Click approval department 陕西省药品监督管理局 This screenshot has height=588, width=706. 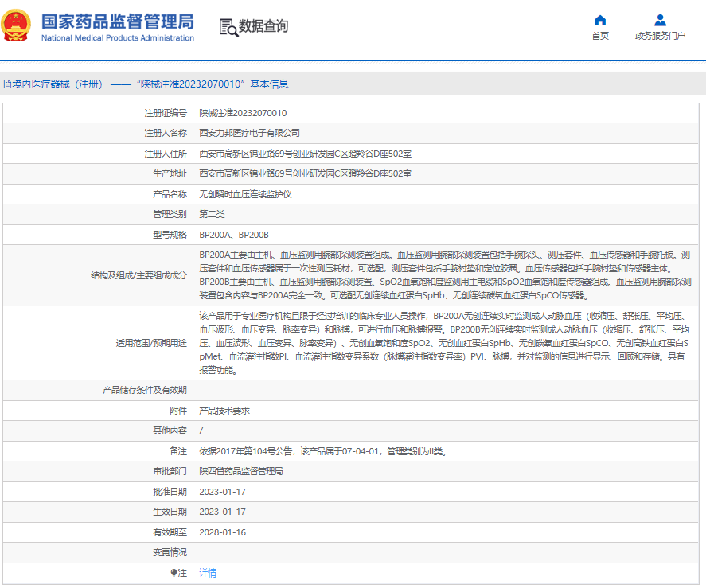[x=241, y=471]
